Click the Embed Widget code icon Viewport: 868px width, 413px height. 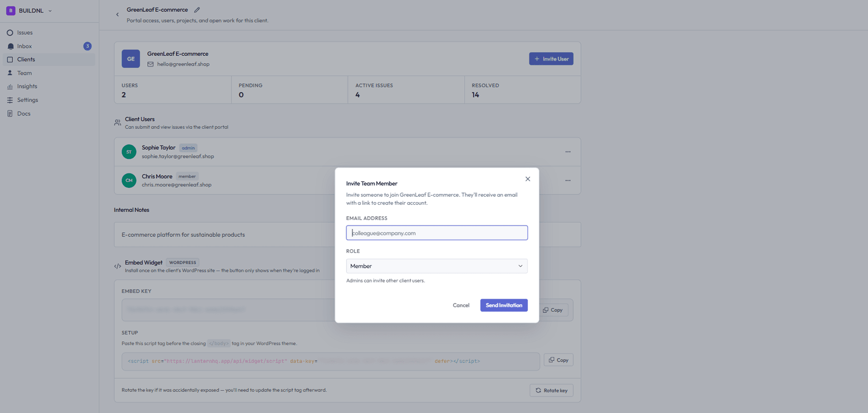117,266
